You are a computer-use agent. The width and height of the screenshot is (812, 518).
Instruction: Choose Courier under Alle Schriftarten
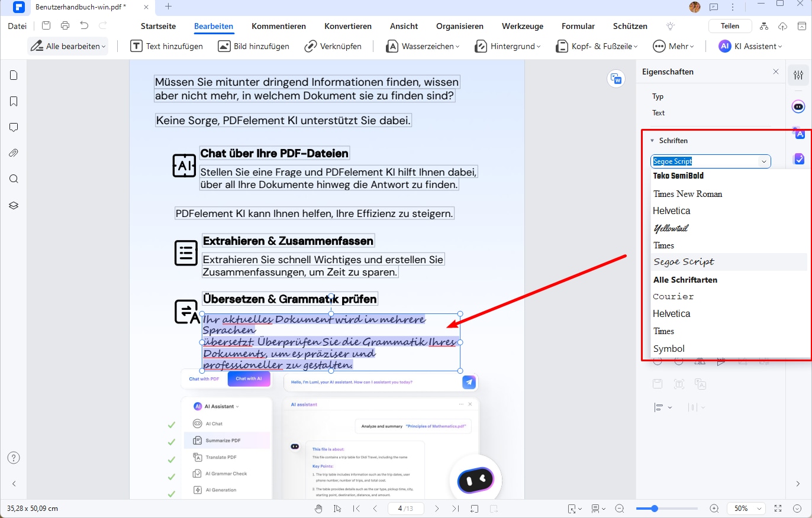click(x=674, y=296)
